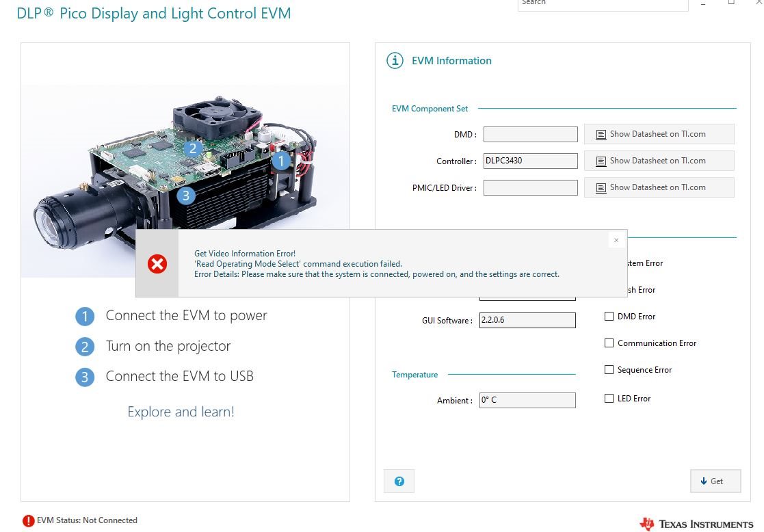The width and height of the screenshot is (764, 532).
Task: Click the Texas Instruments logo
Action: (697, 524)
